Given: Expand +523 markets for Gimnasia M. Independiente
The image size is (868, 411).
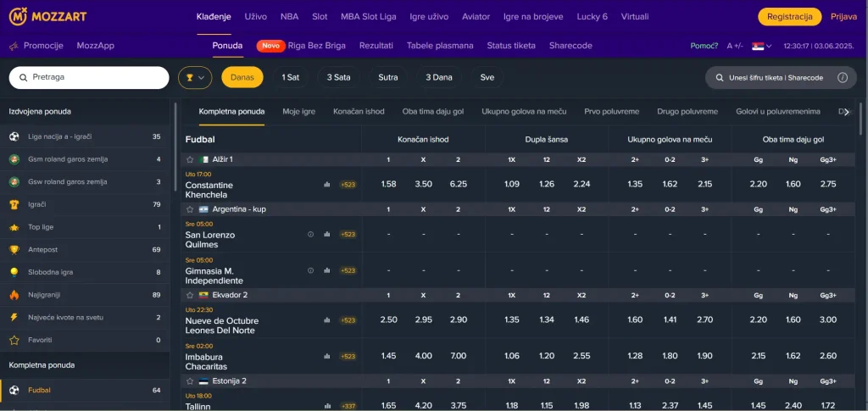Looking at the screenshot, I should click(x=348, y=270).
